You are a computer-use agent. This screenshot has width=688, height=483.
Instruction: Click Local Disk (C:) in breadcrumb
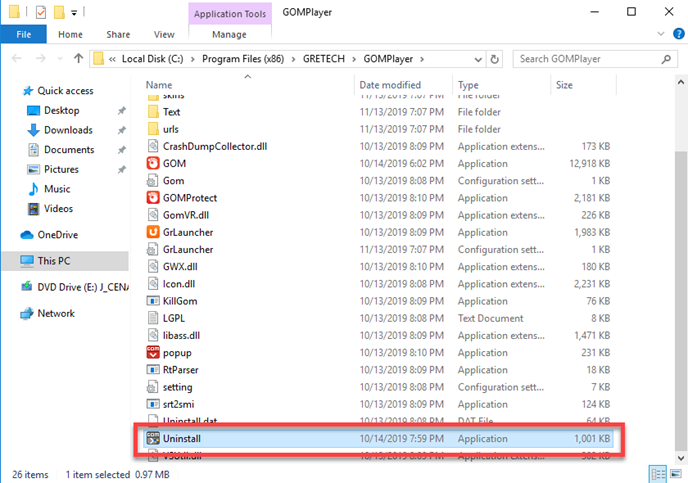152,59
